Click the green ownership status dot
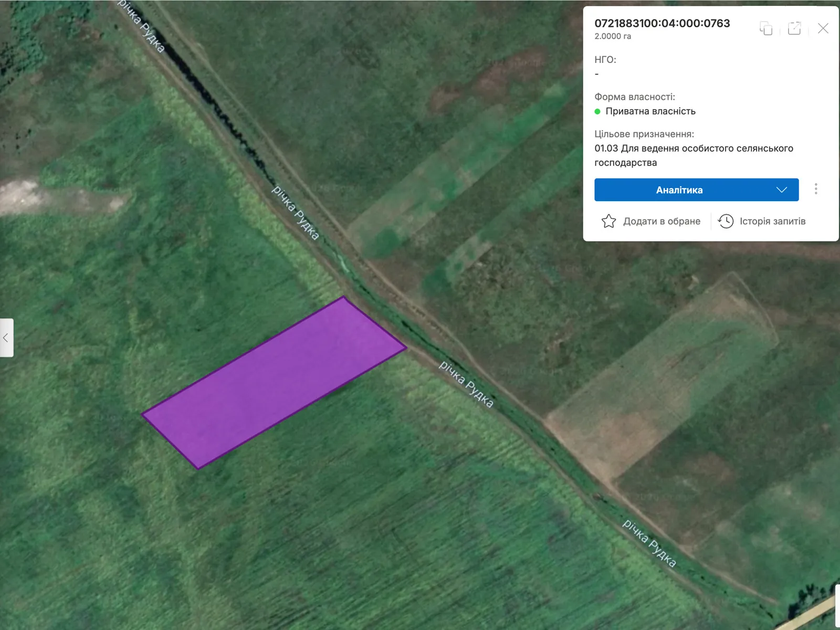 [x=597, y=111]
